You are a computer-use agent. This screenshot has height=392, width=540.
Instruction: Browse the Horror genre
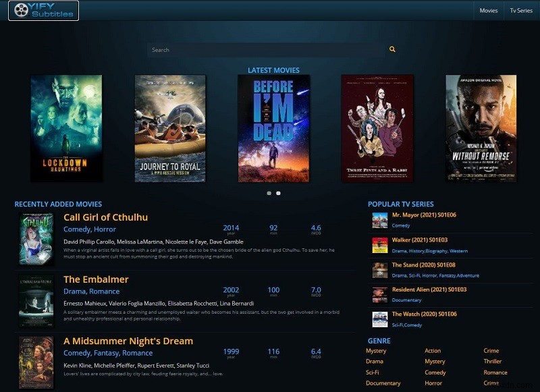pyautogui.click(x=435, y=383)
